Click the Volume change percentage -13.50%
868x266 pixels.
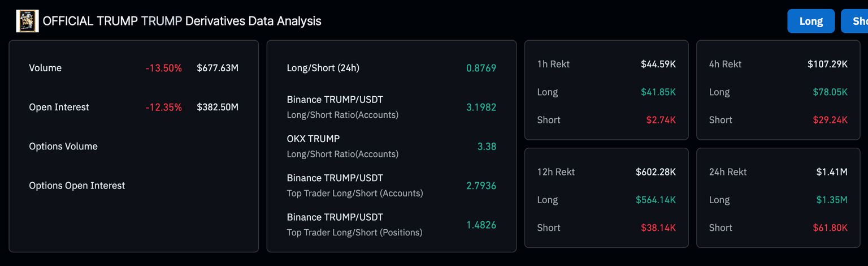click(x=163, y=68)
